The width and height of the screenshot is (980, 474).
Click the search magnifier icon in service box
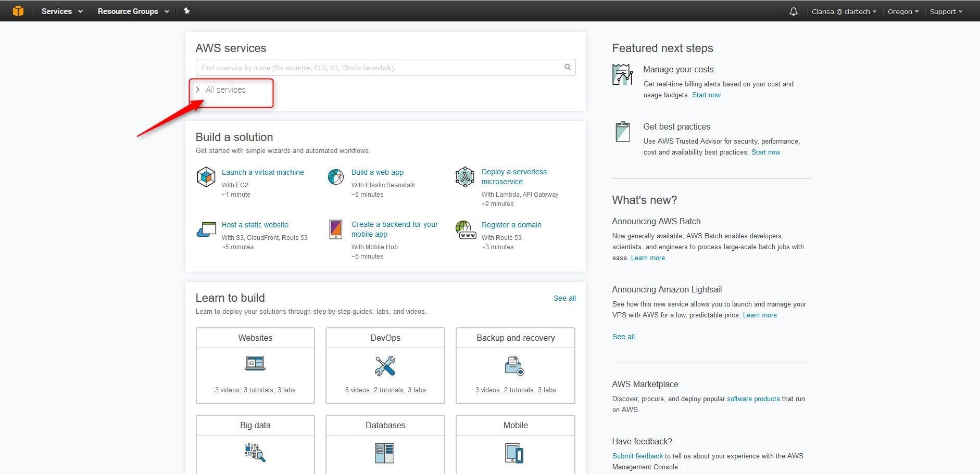(568, 67)
